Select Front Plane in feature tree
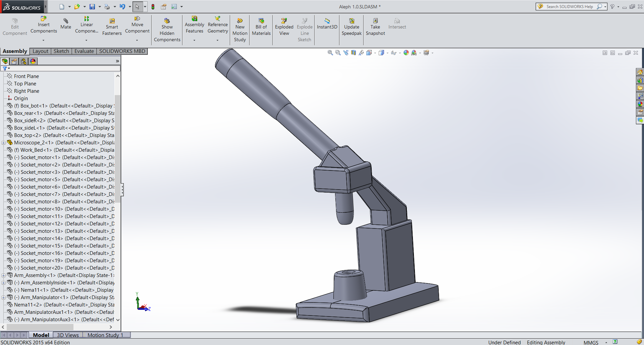This screenshot has width=644, height=345. pyautogui.click(x=26, y=76)
